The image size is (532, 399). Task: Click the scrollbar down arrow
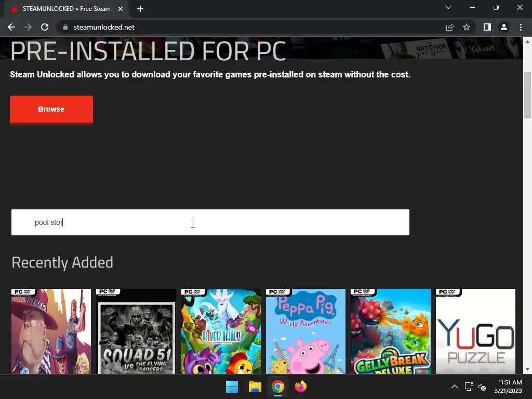coord(527,369)
